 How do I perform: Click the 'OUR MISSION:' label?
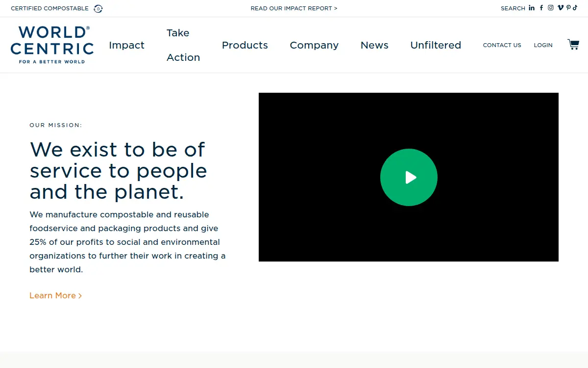[x=56, y=125]
